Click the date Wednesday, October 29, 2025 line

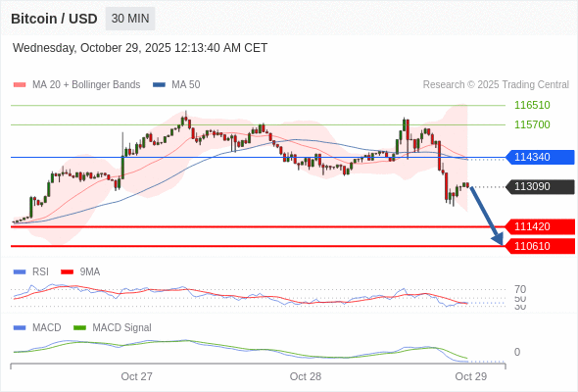coord(140,48)
